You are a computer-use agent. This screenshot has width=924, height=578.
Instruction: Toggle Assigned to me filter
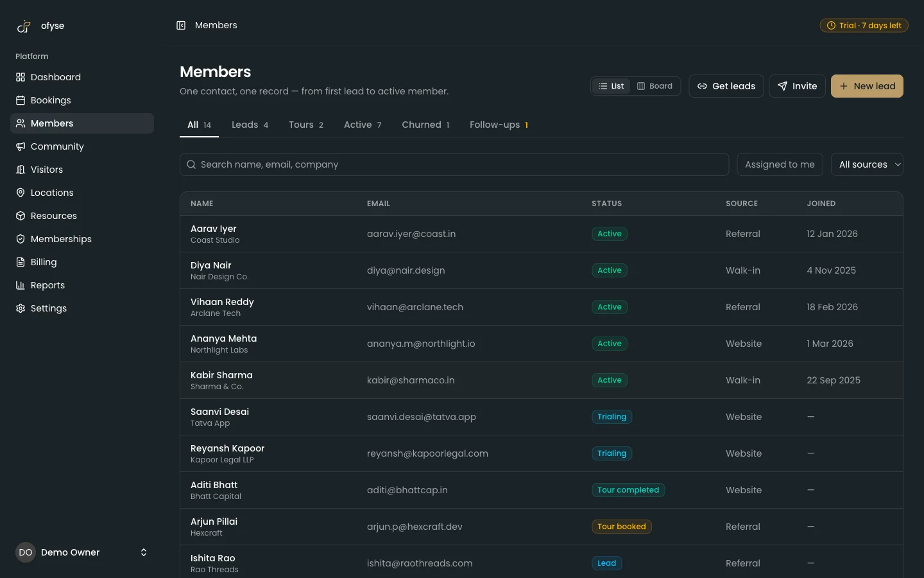tap(780, 164)
